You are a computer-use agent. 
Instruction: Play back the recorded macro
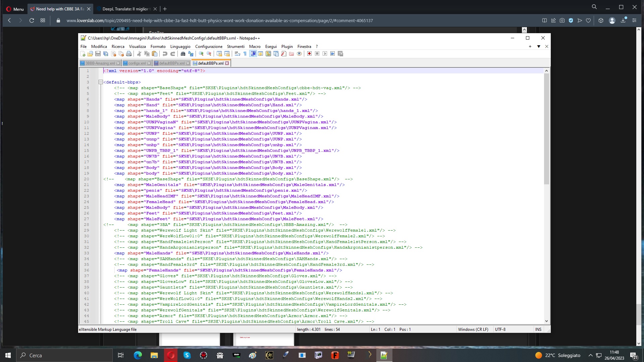(x=325, y=54)
